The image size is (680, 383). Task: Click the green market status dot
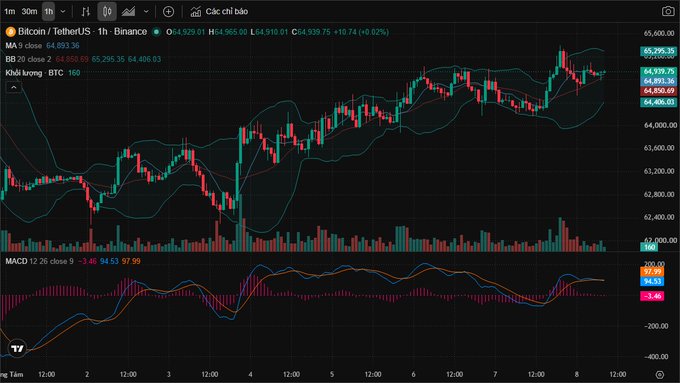tap(157, 32)
